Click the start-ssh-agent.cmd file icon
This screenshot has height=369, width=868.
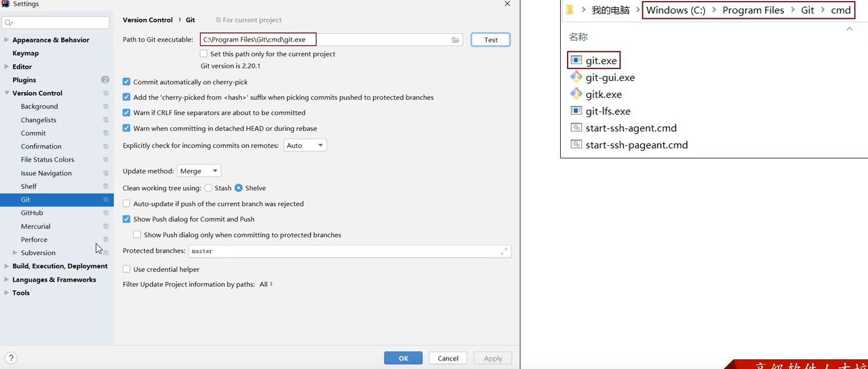click(x=576, y=128)
